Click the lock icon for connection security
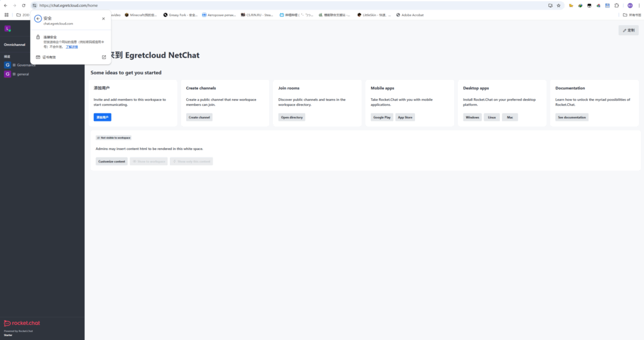Screen dimensions: 644x340 (x=38, y=37)
